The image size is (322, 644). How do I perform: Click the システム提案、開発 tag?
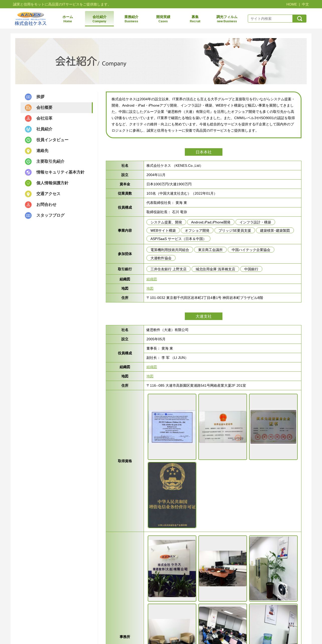pyautogui.click(x=166, y=222)
